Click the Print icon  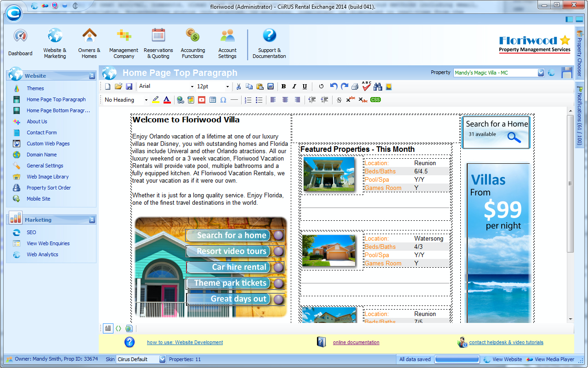[x=355, y=86]
